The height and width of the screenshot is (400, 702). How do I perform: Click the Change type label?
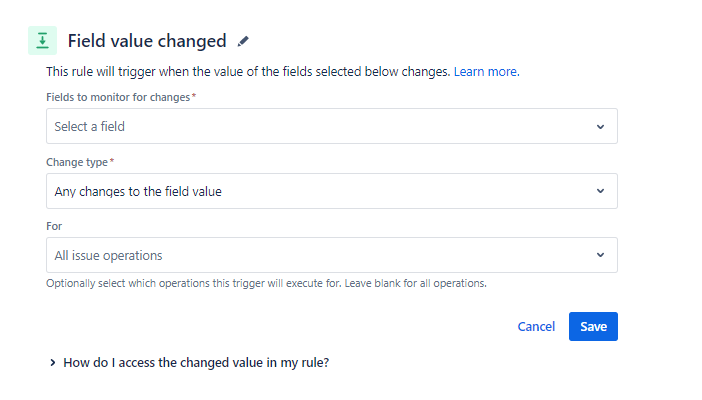coord(78,161)
